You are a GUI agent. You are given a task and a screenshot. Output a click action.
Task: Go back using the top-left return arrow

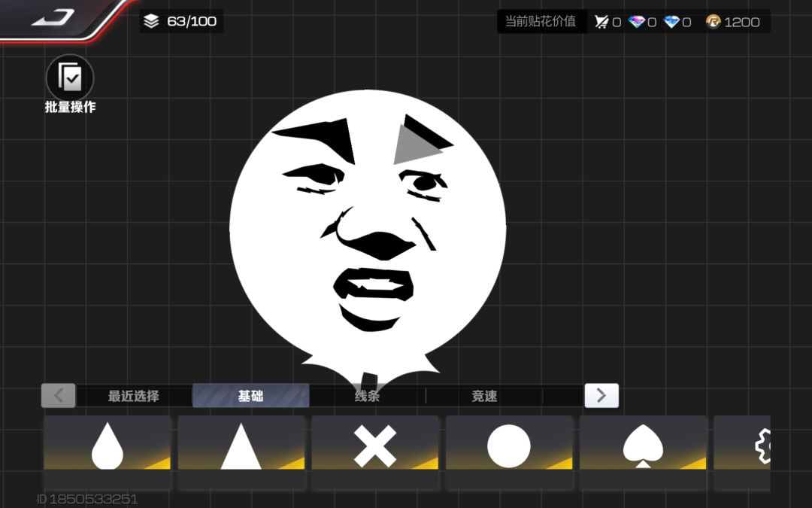click(x=53, y=17)
